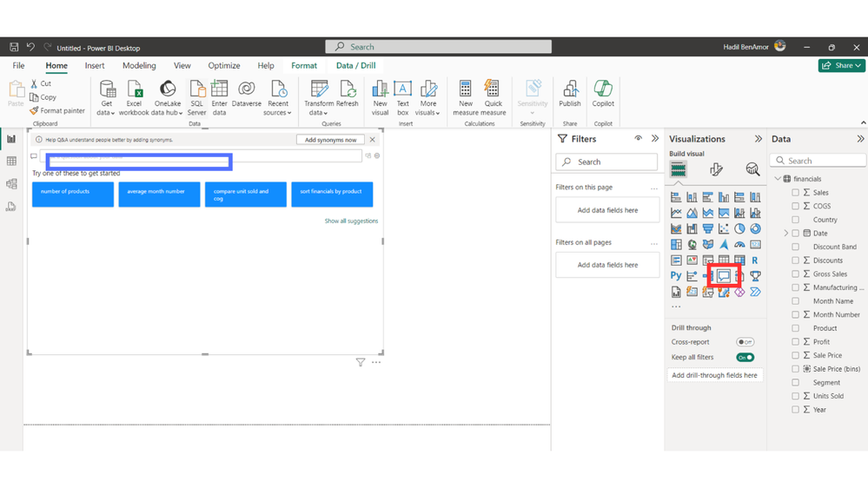The width and height of the screenshot is (868, 488).
Task: Switch to the Data / Drill ribbon tab
Action: coord(356,65)
